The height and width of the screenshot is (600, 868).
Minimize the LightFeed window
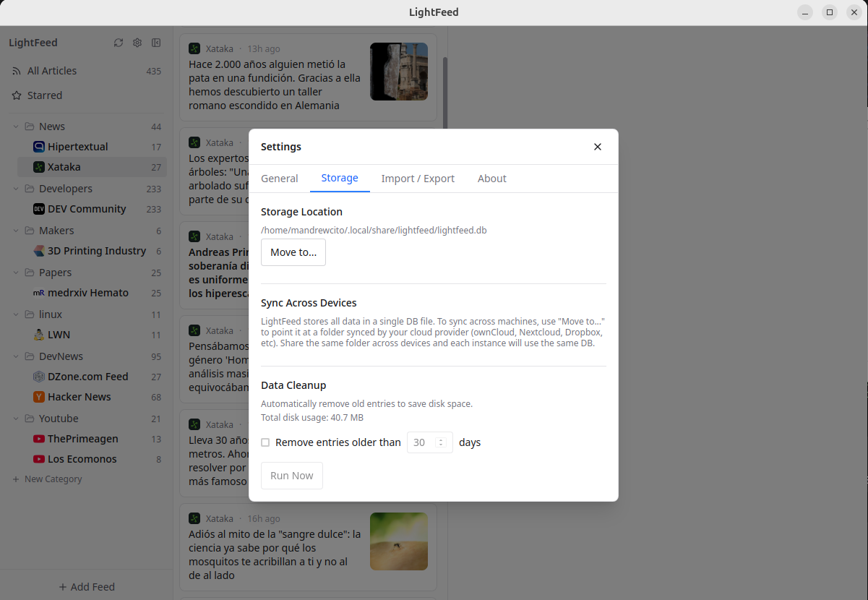pos(805,12)
